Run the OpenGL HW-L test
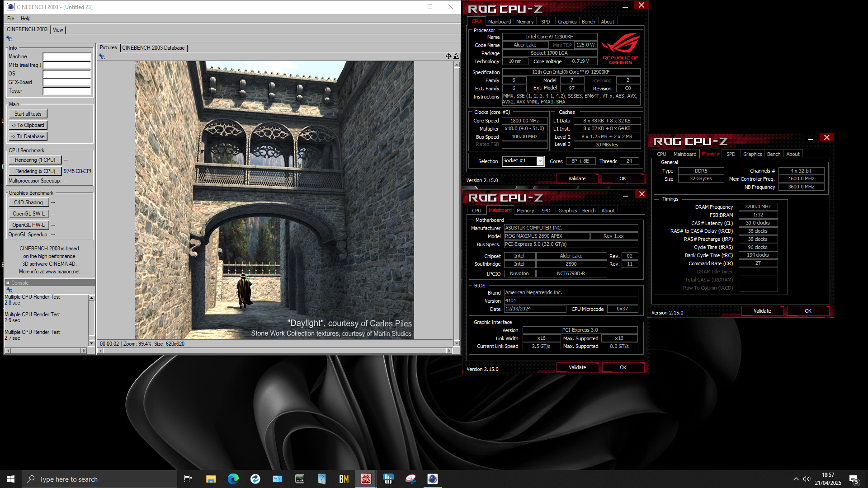The image size is (868, 488). click(28, 225)
